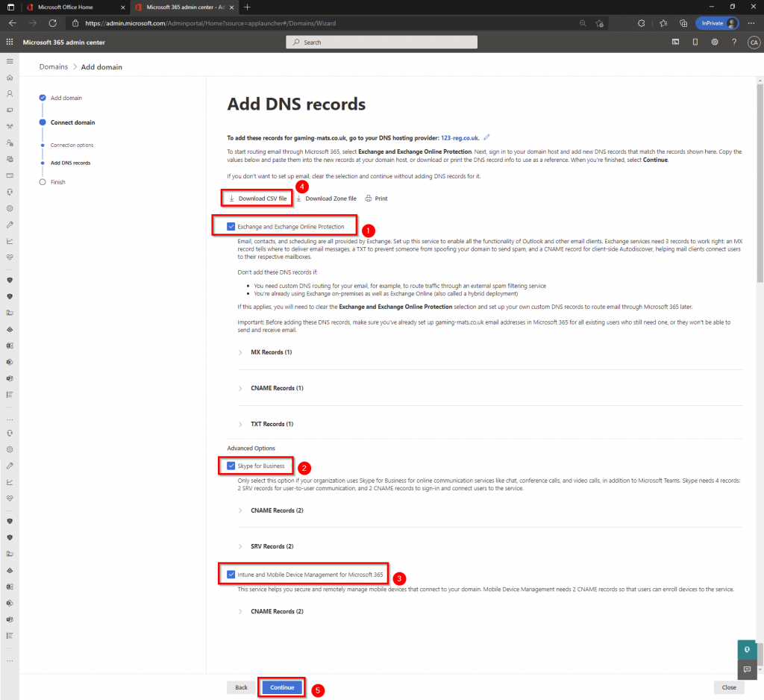Open the CA account manager avatar
This screenshot has height=700, width=764.
coord(754,43)
